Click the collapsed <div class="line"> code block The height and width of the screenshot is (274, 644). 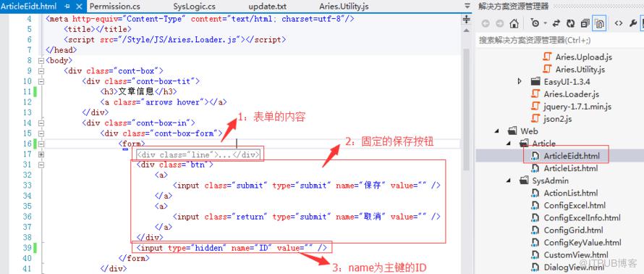coord(198,154)
